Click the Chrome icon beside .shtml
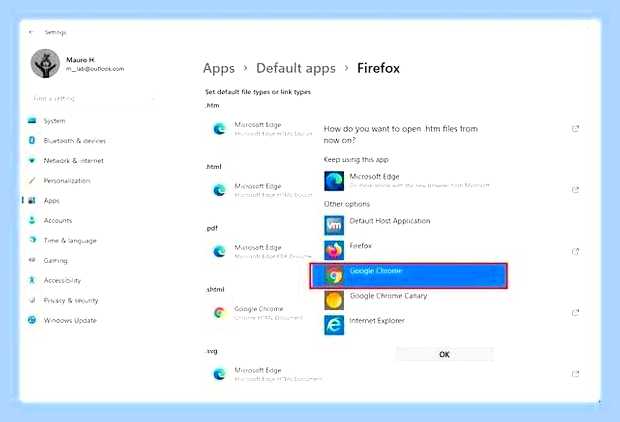Viewport: 620px width, 422px height. coord(219,313)
